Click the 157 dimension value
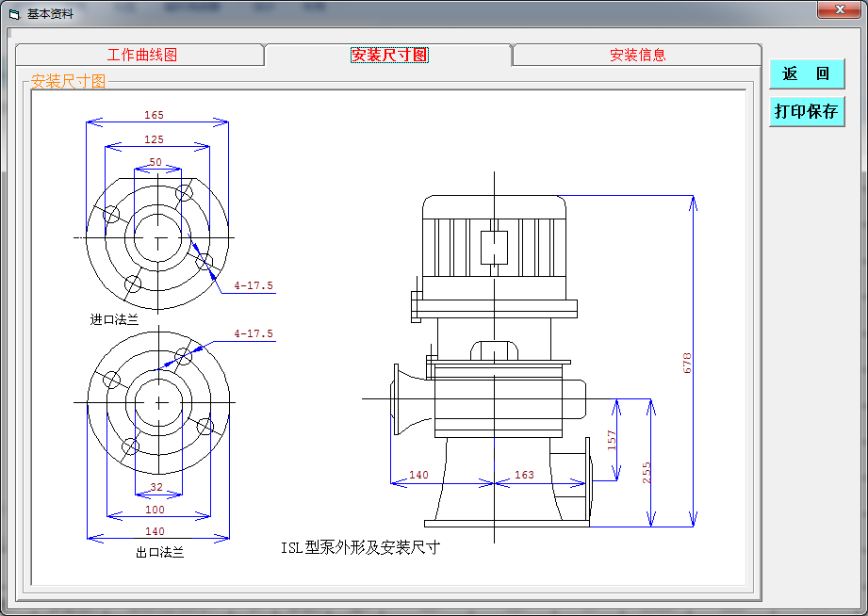Viewport: 868px width, 616px height. 611,440
